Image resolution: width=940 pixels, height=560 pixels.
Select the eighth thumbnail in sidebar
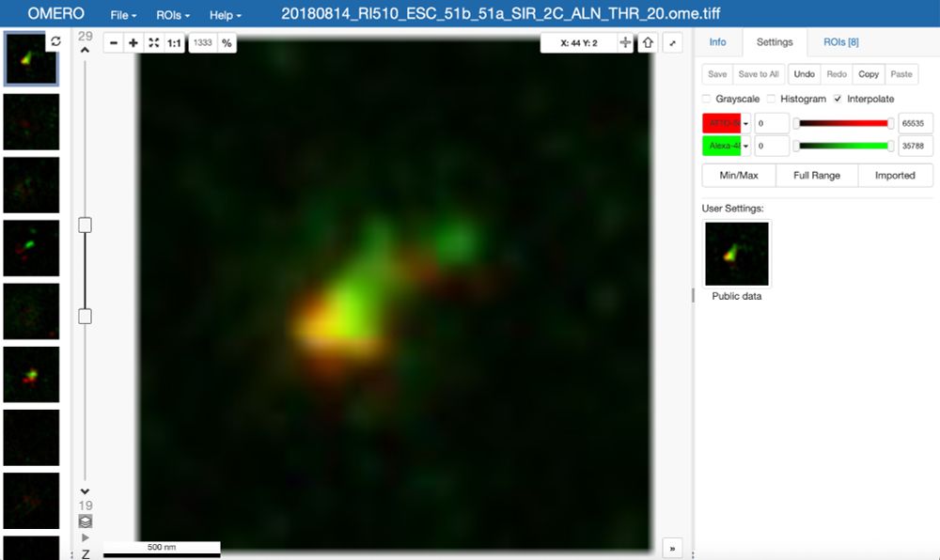(x=31, y=501)
